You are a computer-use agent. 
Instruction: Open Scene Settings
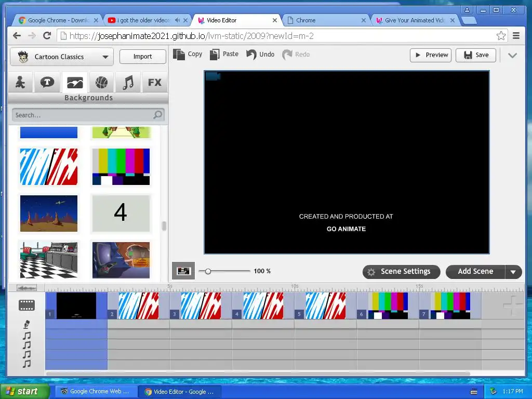[402, 272]
